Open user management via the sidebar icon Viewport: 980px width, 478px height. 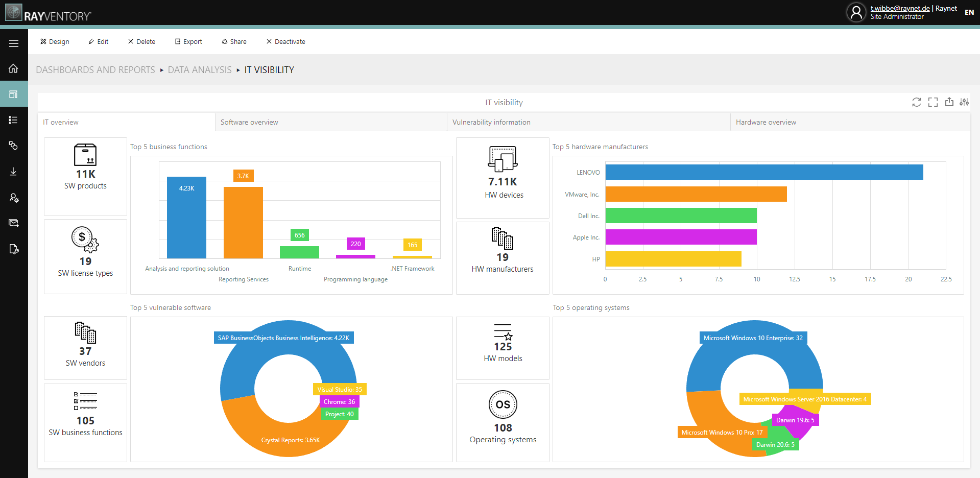click(14, 198)
